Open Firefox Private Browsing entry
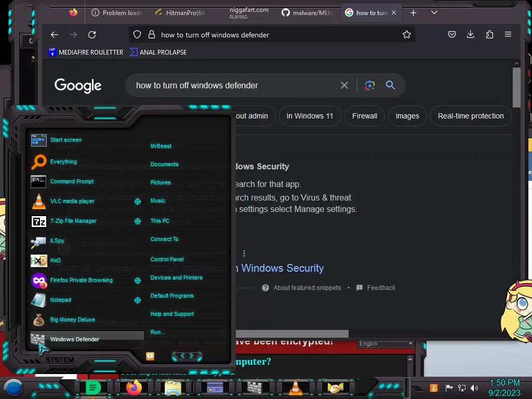The width and height of the screenshot is (532, 399). (82, 280)
